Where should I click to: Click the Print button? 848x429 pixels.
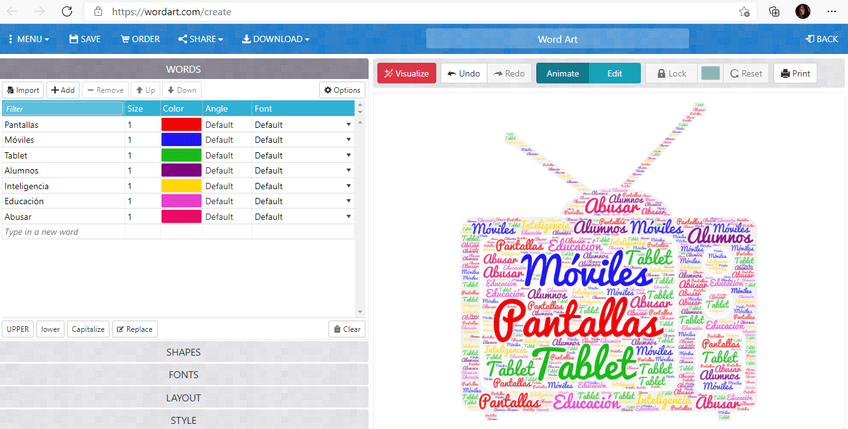point(795,74)
